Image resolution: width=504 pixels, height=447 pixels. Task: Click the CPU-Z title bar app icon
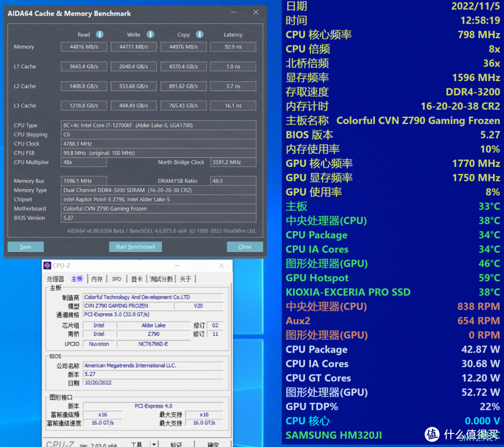(x=47, y=265)
